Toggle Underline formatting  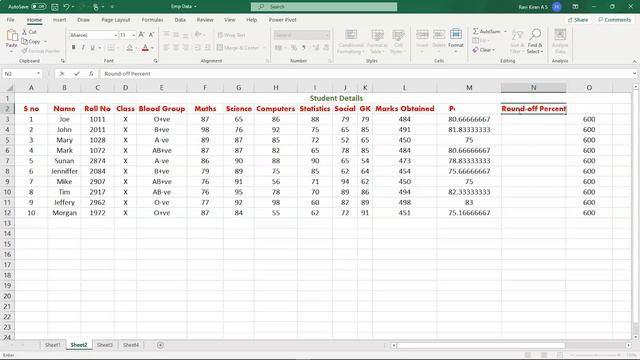click(x=93, y=48)
